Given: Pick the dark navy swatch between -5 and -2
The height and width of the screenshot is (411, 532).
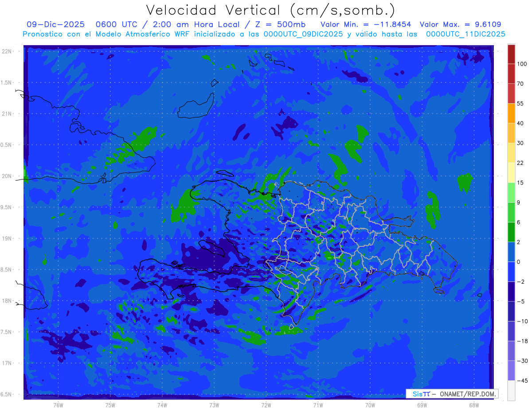Looking at the screenshot, I should [511, 291].
